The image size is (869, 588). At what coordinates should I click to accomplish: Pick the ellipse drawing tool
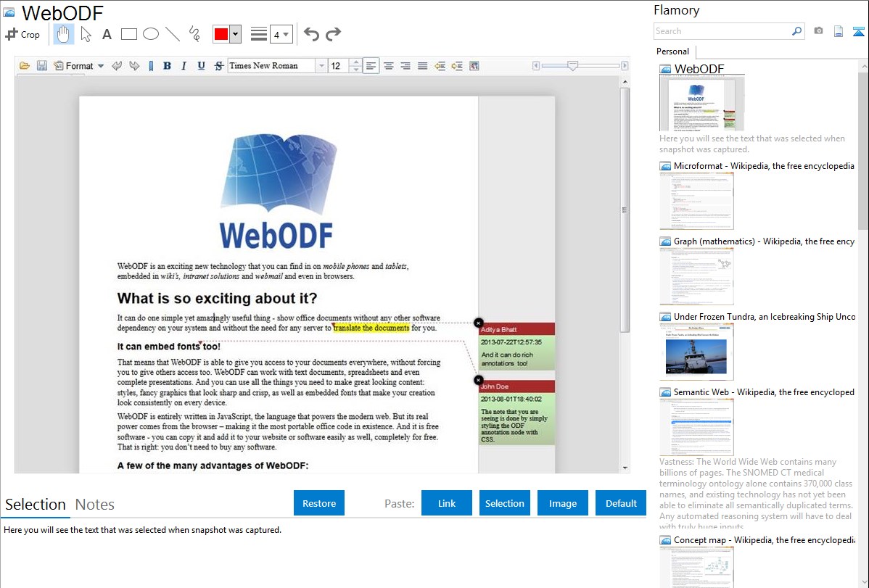pos(151,34)
